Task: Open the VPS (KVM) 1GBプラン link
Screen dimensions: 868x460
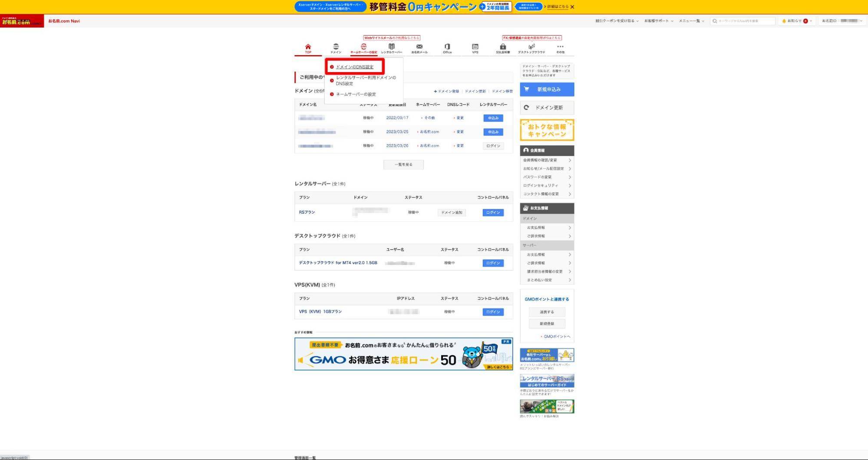Action: (320, 311)
